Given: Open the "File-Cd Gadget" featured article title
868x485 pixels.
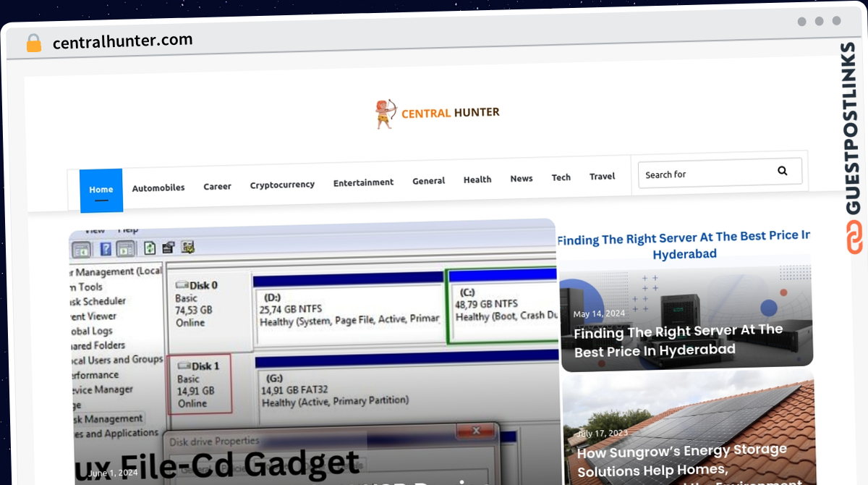Looking at the screenshot, I should [217, 465].
